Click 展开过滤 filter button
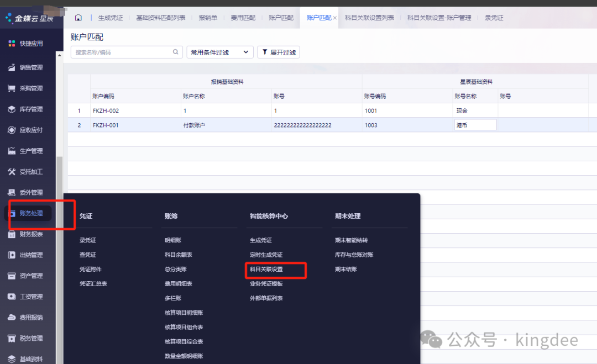Image resolution: width=597 pixels, height=364 pixels. click(279, 52)
